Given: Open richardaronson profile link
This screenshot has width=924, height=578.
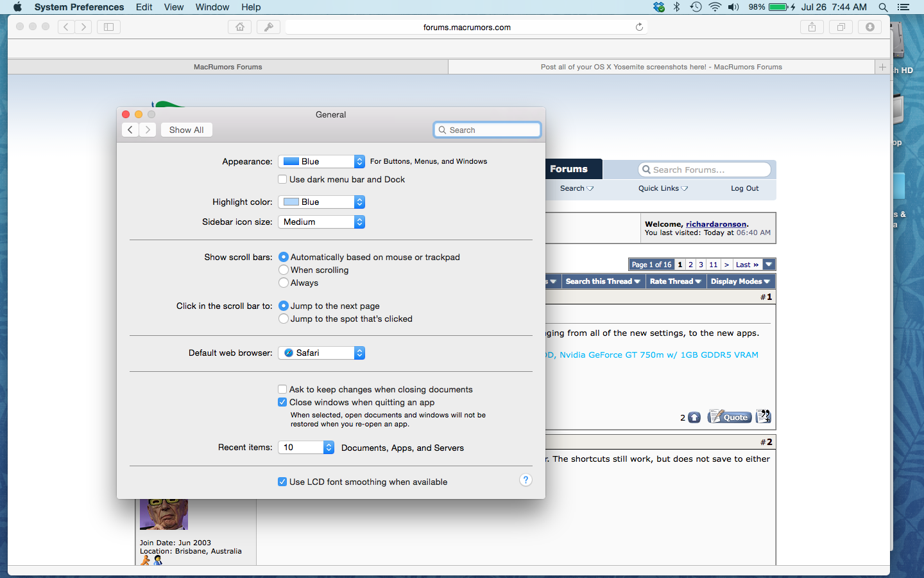Looking at the screenshot, I should (x=716, y=224).
